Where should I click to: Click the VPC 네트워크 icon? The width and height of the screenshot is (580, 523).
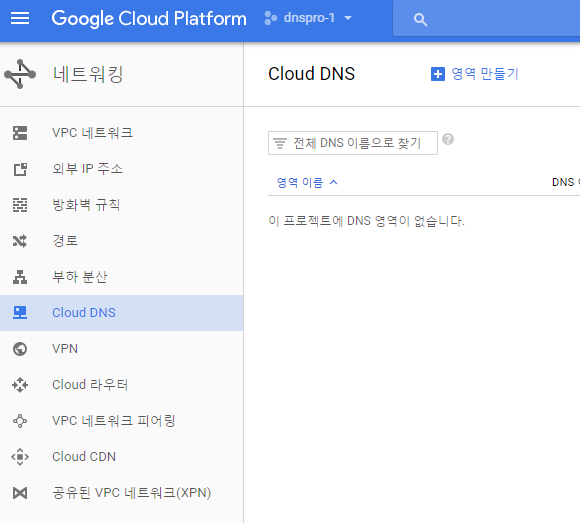point(20,133)
